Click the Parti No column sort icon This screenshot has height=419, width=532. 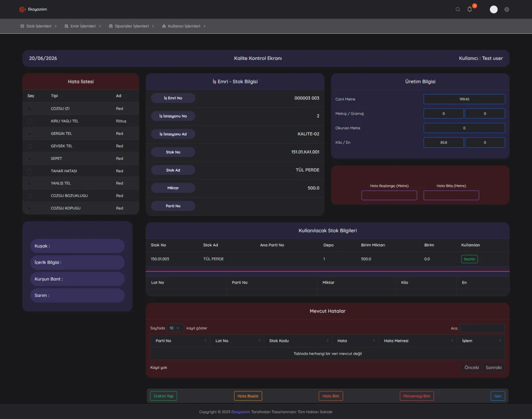pos(205,341)
